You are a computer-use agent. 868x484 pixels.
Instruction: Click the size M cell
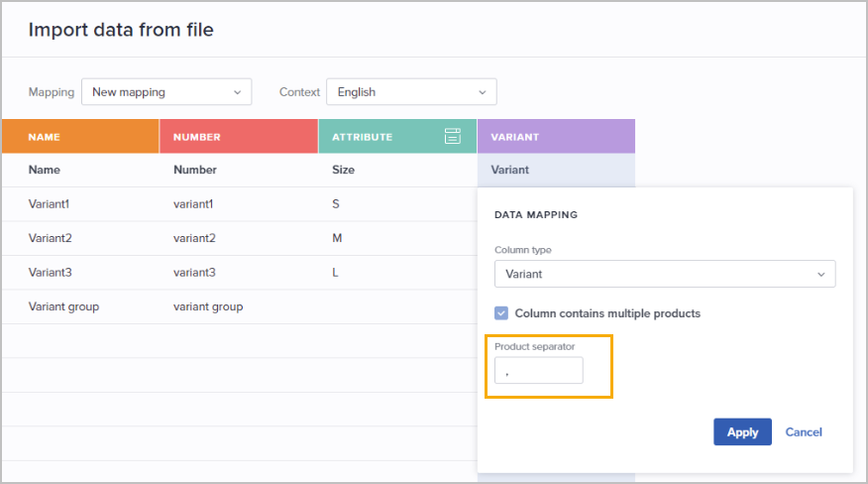[x=337, y=238]
